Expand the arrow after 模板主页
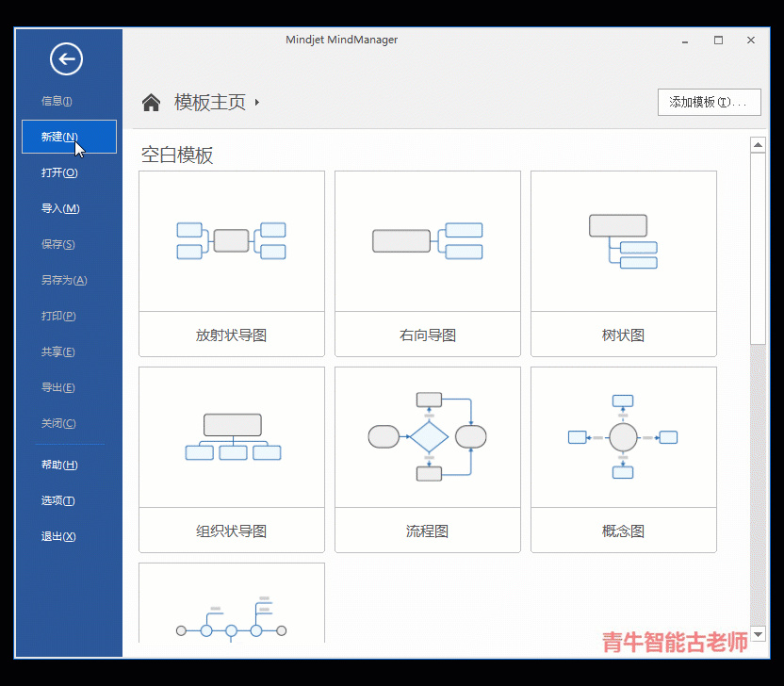This screenshot has height=686, width=784. 257,103
